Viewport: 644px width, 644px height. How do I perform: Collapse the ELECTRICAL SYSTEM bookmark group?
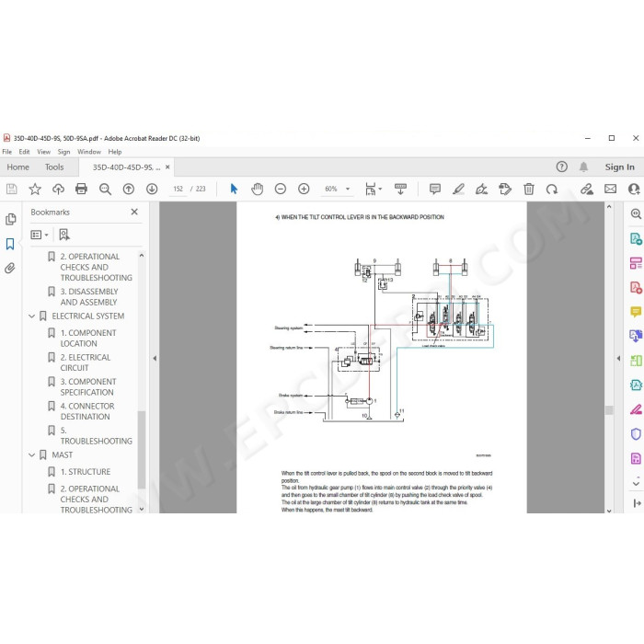click(x=31, y=316)
